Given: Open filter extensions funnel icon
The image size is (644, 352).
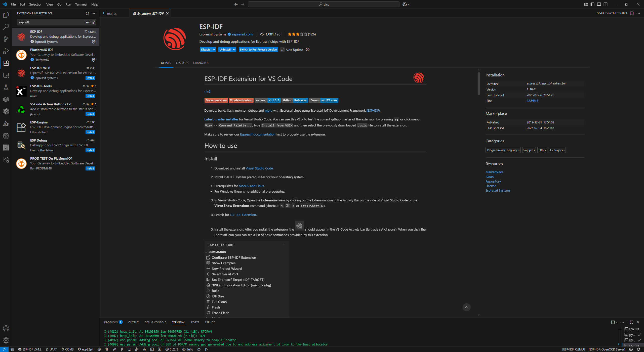Looking at the screenshot, I should tap(93, 22).
